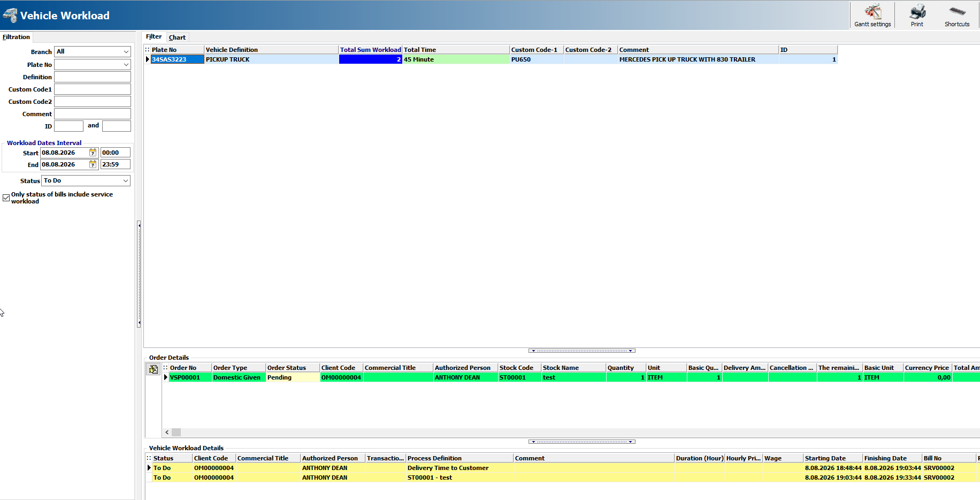
Task: Sort by Plate No column header
Action: 177,50
